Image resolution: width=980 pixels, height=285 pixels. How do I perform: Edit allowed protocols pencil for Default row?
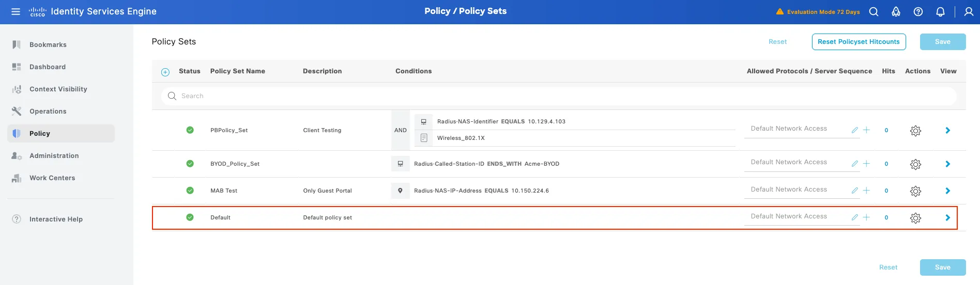pos(855,217)
